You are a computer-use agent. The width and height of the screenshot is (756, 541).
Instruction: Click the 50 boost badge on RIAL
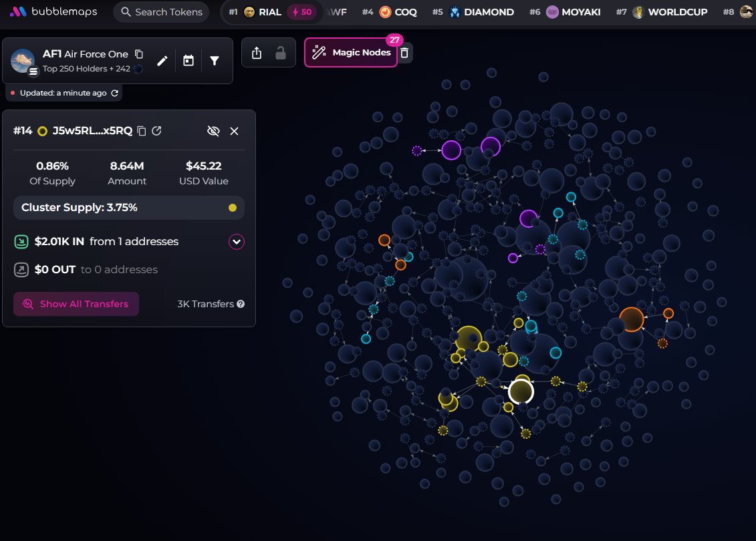point(302,12)
